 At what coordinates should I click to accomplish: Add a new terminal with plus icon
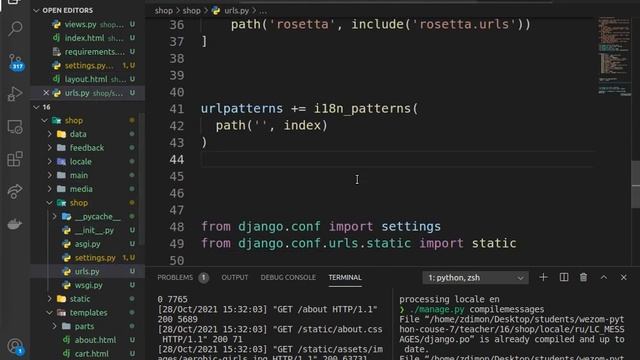(543, 278)
